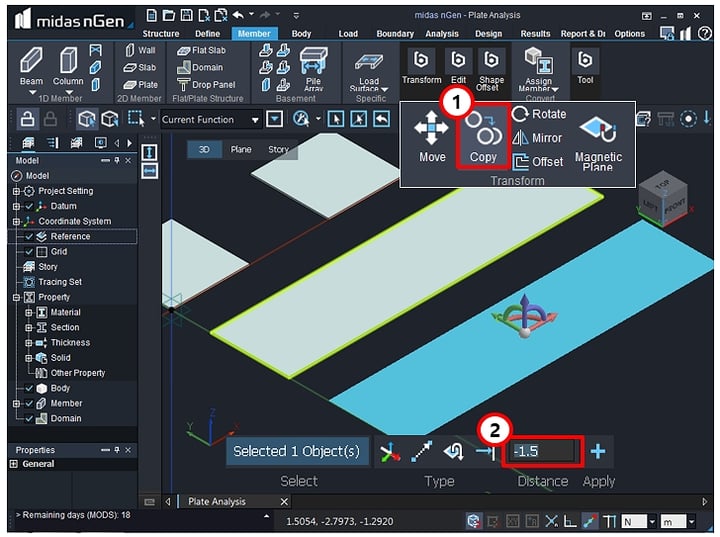
Task: Select the Column member tool
Action: (x=68, y=66)
